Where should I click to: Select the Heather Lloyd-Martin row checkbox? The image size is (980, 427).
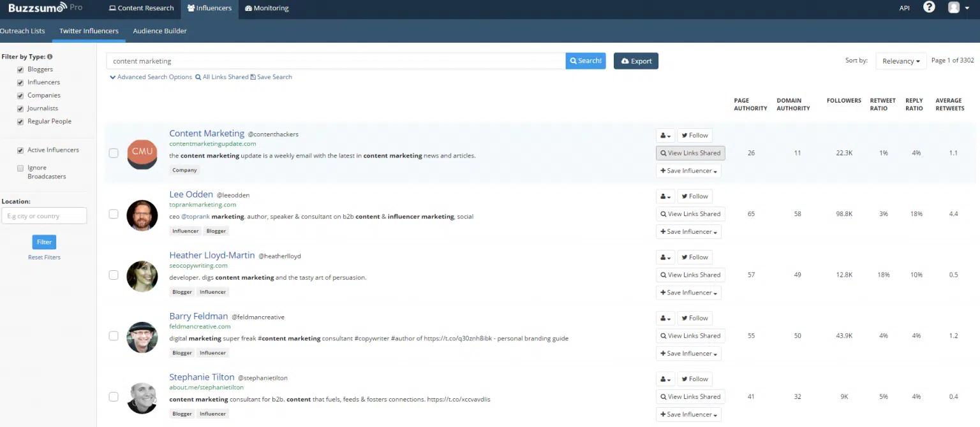114,275
